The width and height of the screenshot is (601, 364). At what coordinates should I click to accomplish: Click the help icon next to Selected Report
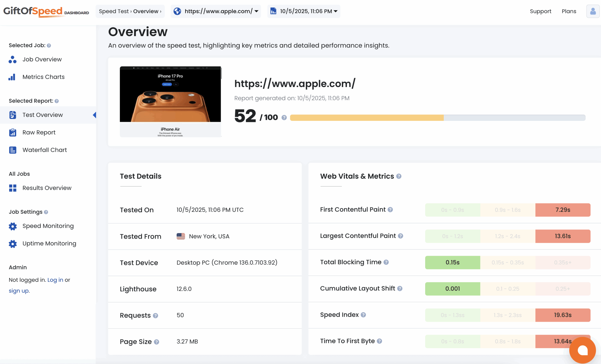click(x=56, y=101)
